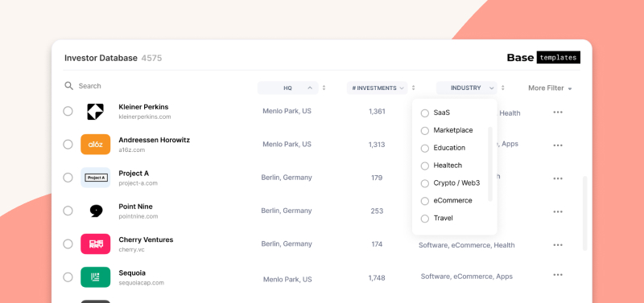
Task: Choose the eCommerce industry option
Action: [x=447, y=201]
